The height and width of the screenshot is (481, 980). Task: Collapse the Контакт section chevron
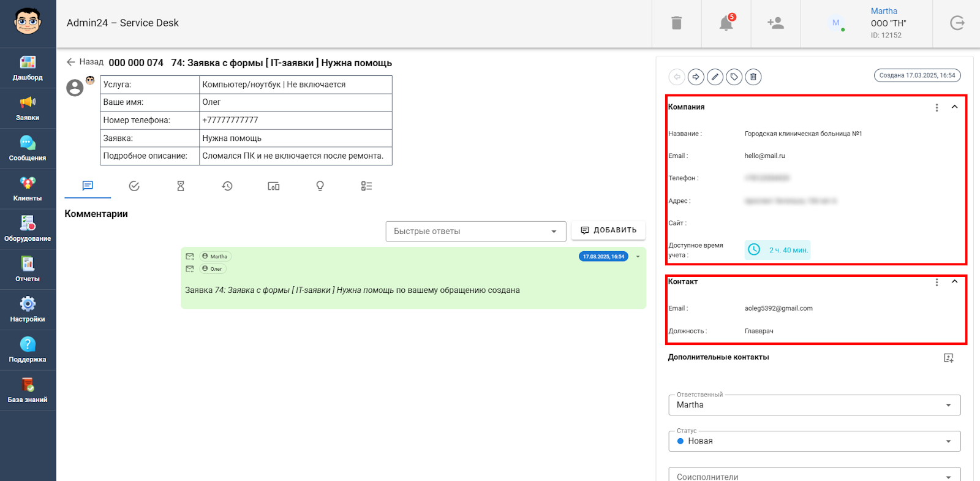[954, 282]
